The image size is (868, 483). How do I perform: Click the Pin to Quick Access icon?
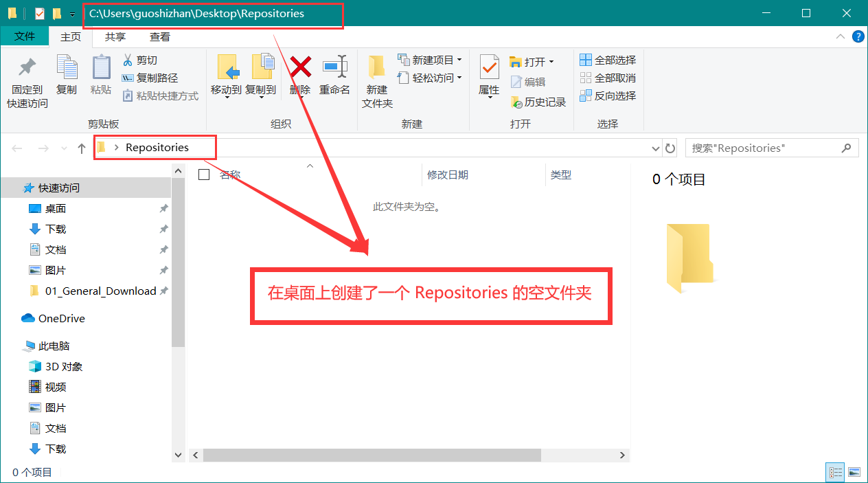[27, 68]
